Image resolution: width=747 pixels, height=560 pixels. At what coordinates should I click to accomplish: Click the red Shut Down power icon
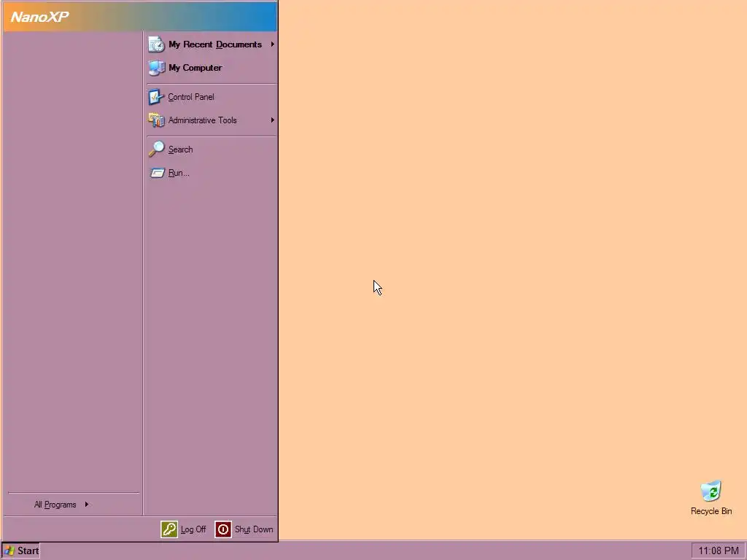[223, 529]
